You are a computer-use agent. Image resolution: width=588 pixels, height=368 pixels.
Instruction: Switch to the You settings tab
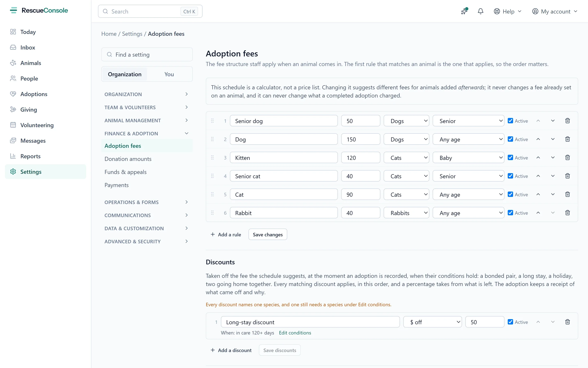[169, 74]
